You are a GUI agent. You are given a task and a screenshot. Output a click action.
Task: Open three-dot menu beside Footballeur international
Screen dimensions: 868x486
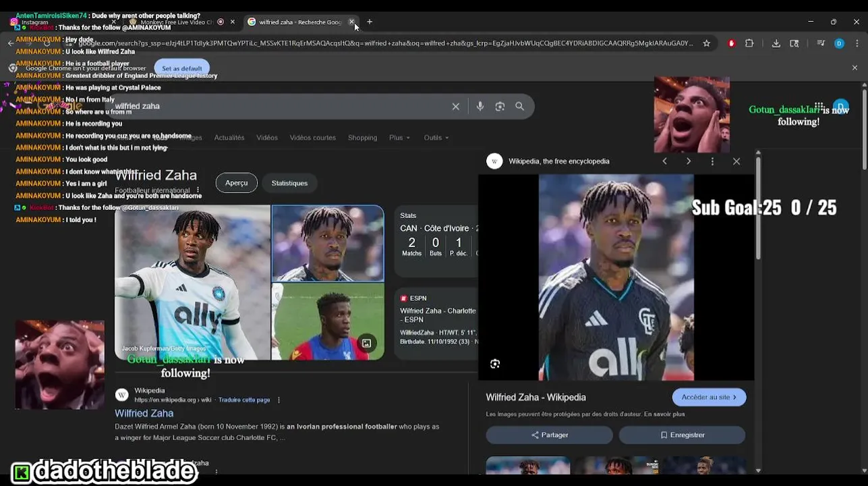[198, 191]
